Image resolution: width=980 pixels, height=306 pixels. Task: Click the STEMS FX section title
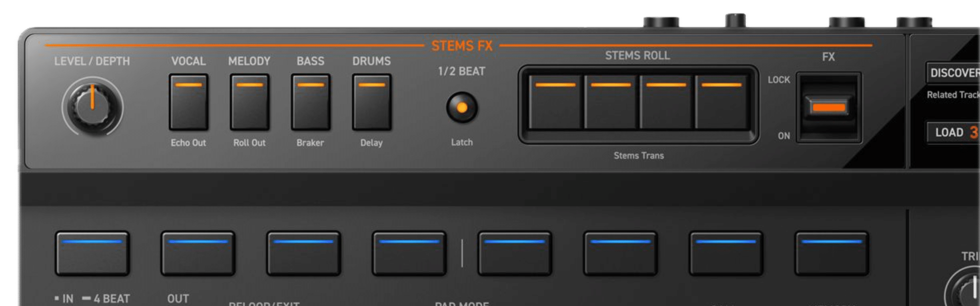[x=462, y=46]
